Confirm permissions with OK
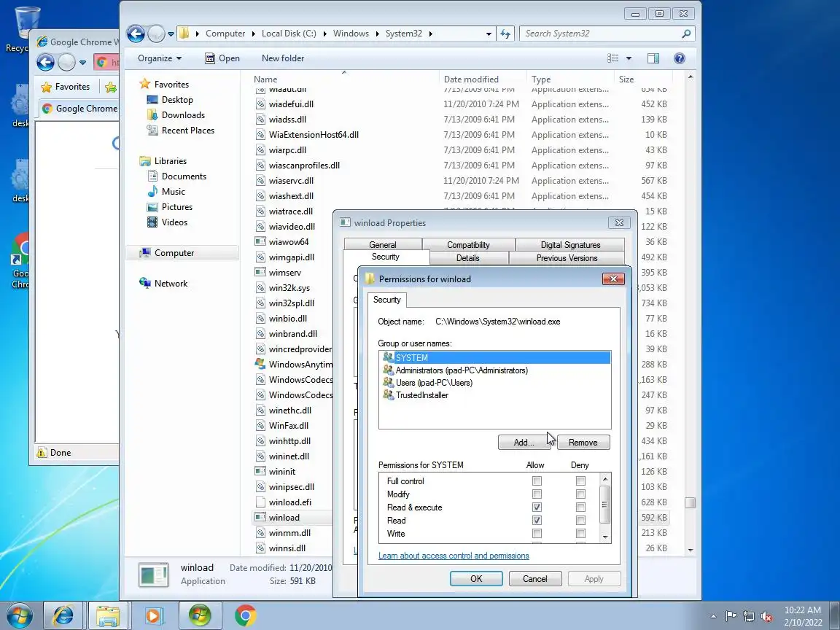Image resolution: width=840 pixels, height=630 pixels. [476, 578]
